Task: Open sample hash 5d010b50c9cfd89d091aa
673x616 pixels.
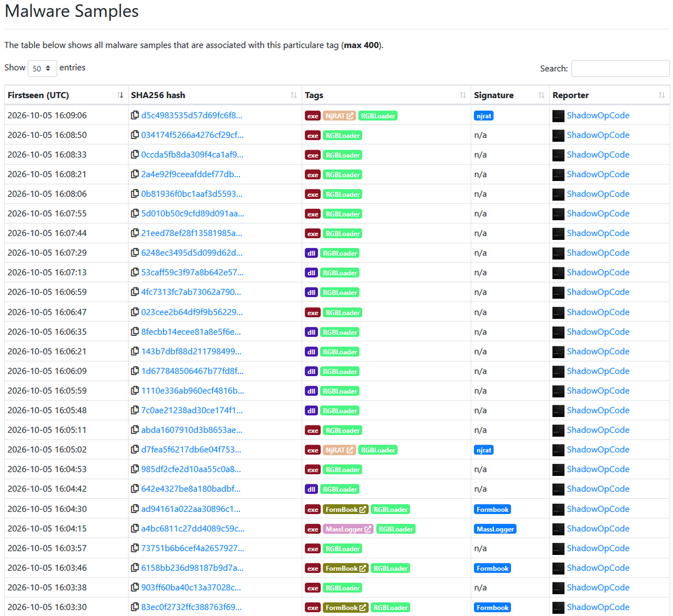Action: [192, 214]
